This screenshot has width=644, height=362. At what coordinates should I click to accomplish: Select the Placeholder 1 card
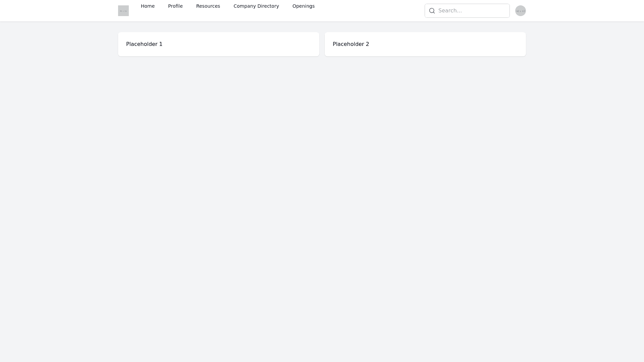pyautogui.click(x=219, y=44)
